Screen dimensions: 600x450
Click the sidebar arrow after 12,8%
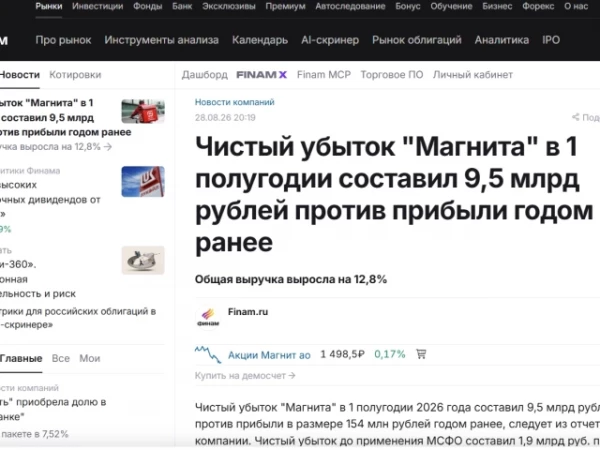click(x=108, y=147)
